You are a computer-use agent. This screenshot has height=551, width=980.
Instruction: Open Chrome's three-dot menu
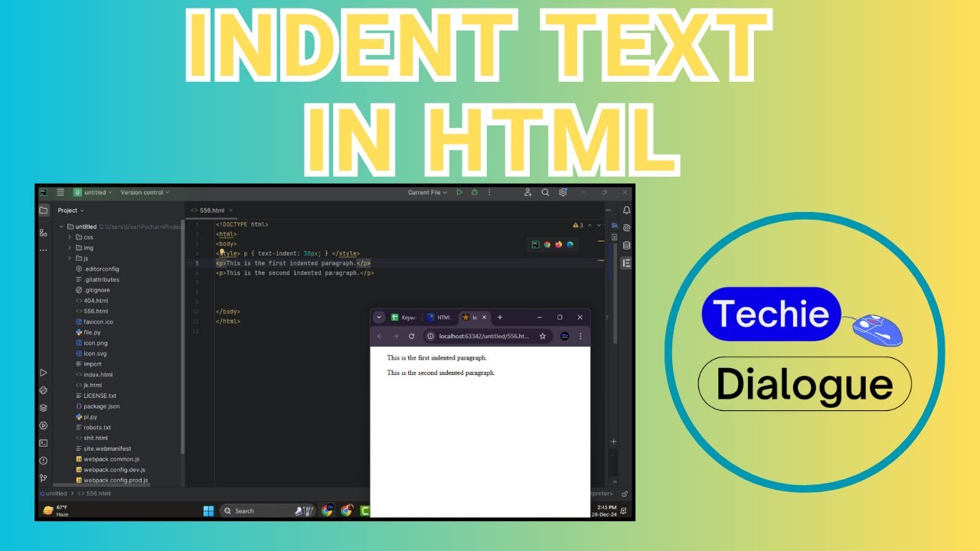click(x=580, y=336)
